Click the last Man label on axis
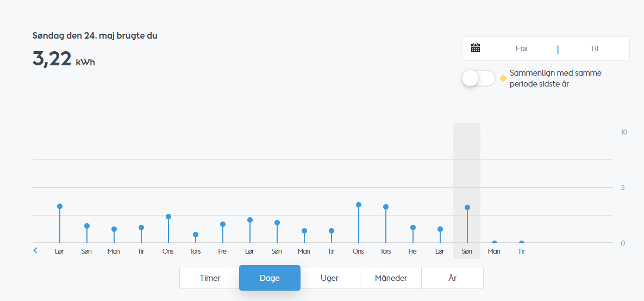Viewport: 644px width, 301px height. coord(494,251)
